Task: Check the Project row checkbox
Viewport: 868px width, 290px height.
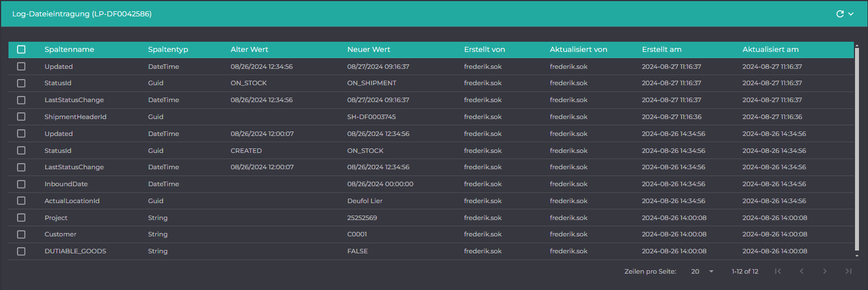Action: pos(21,218)
